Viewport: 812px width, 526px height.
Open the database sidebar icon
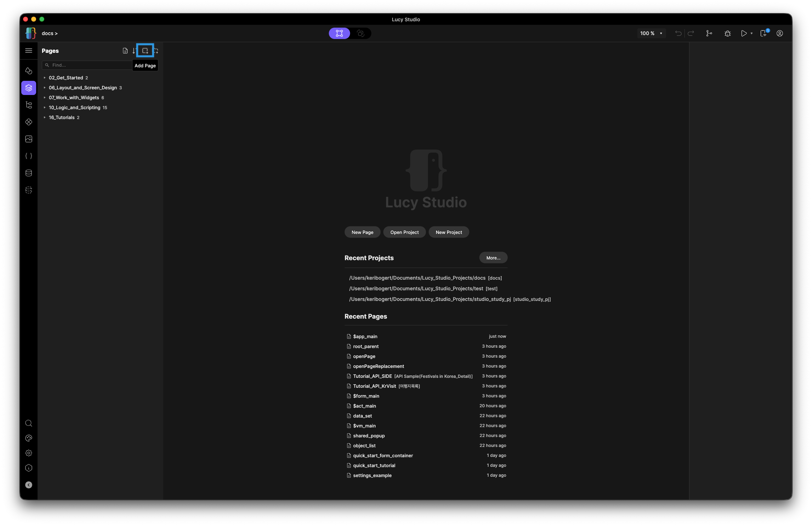click(29, 173)
